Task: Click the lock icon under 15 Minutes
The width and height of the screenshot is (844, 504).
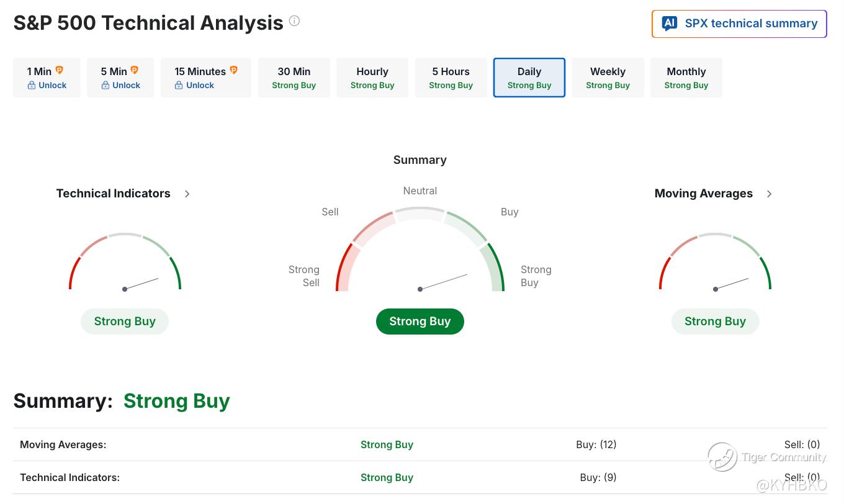Action: (x=179, y=86)
